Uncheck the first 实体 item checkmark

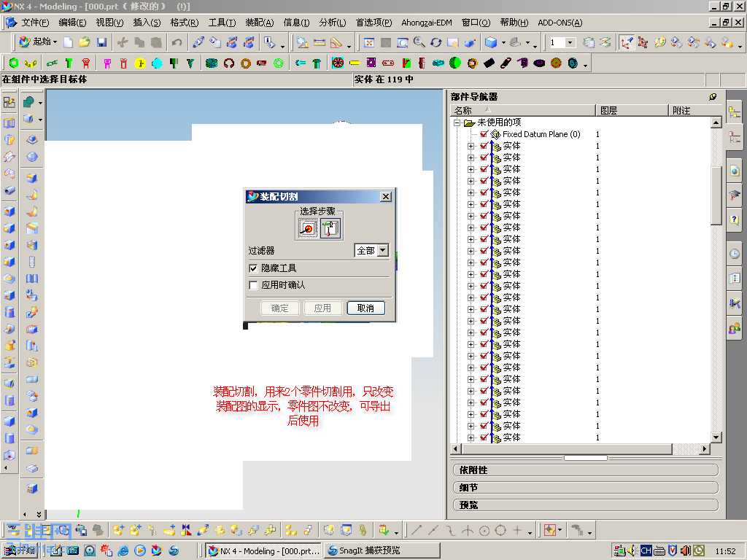[484, 146]
